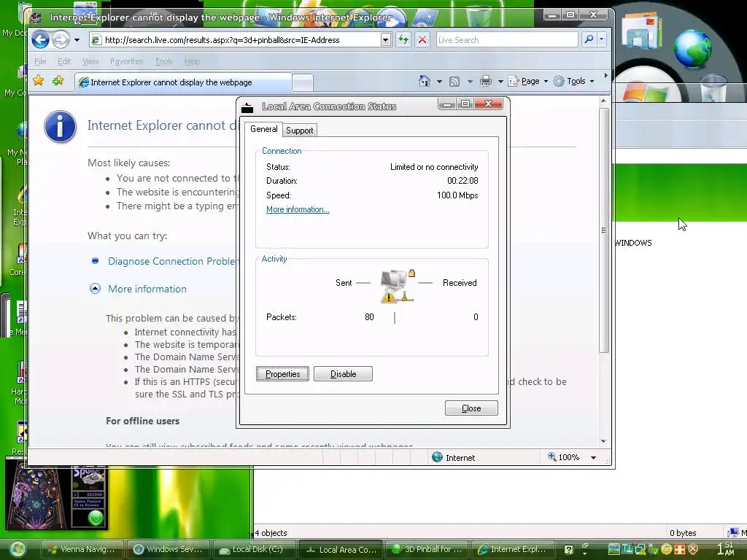Image resolution: width=747 pixels, height=560 pixels.
Task: Click the Properties button
Action: (282, 374)
